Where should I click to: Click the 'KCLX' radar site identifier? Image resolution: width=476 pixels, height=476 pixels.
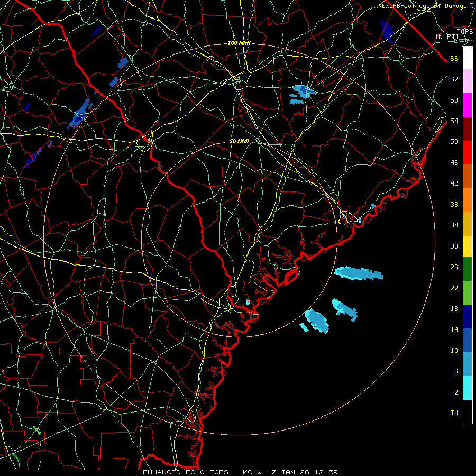pos(253,472)
